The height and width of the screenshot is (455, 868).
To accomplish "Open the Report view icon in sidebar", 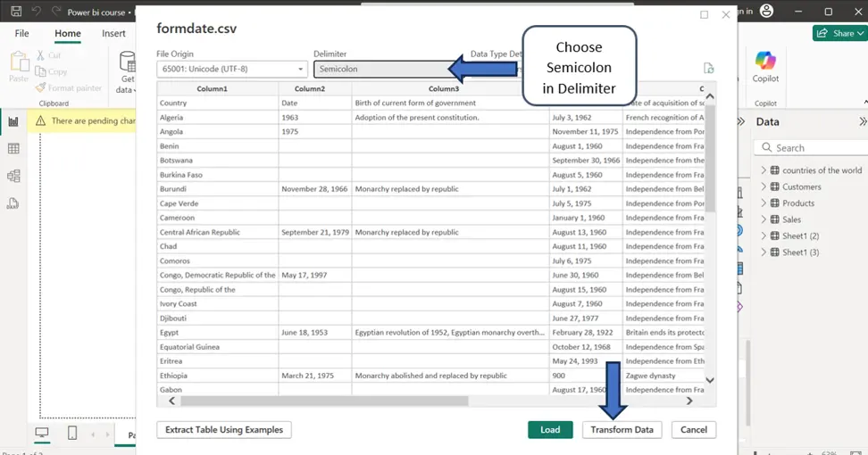I will tap(13, 121).
